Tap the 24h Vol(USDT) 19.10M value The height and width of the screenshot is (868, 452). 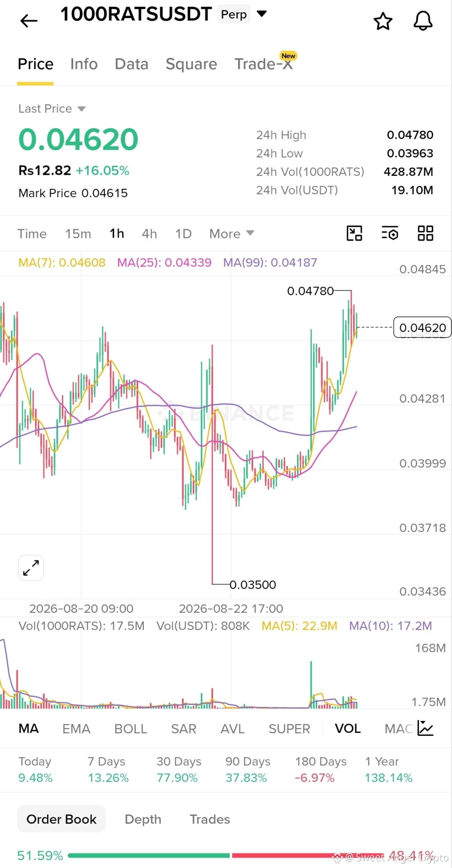click(x=412, y=190)
